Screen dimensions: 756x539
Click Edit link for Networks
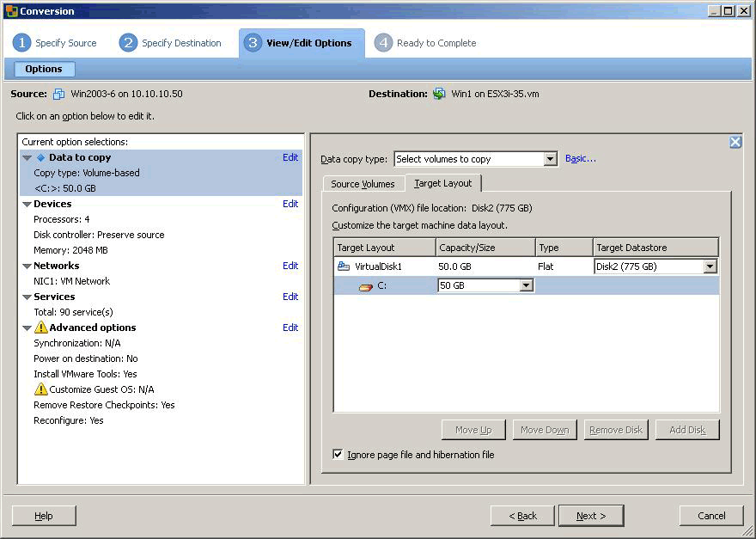tap(290, 266)
